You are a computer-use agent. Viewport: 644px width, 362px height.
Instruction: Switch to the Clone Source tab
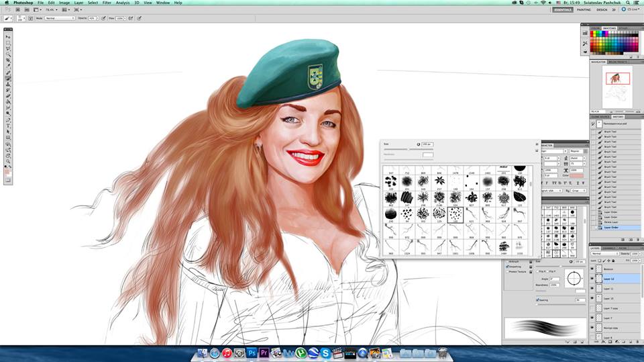point(600,117)
